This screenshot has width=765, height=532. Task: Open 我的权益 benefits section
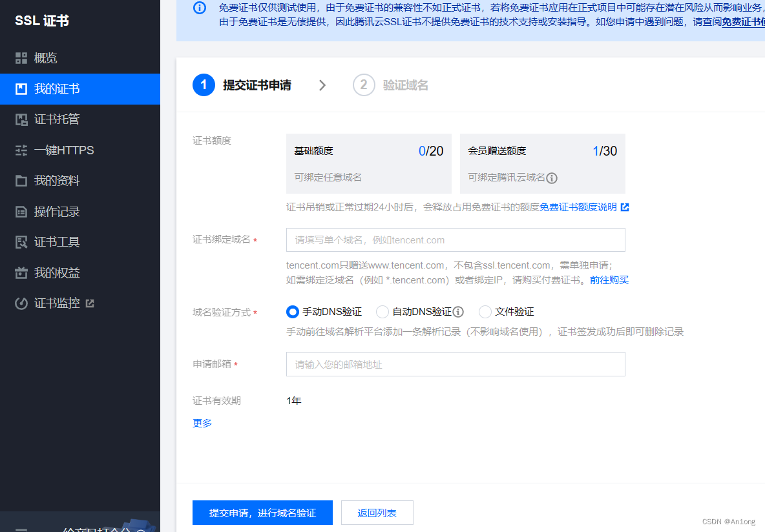click(48, 272)
